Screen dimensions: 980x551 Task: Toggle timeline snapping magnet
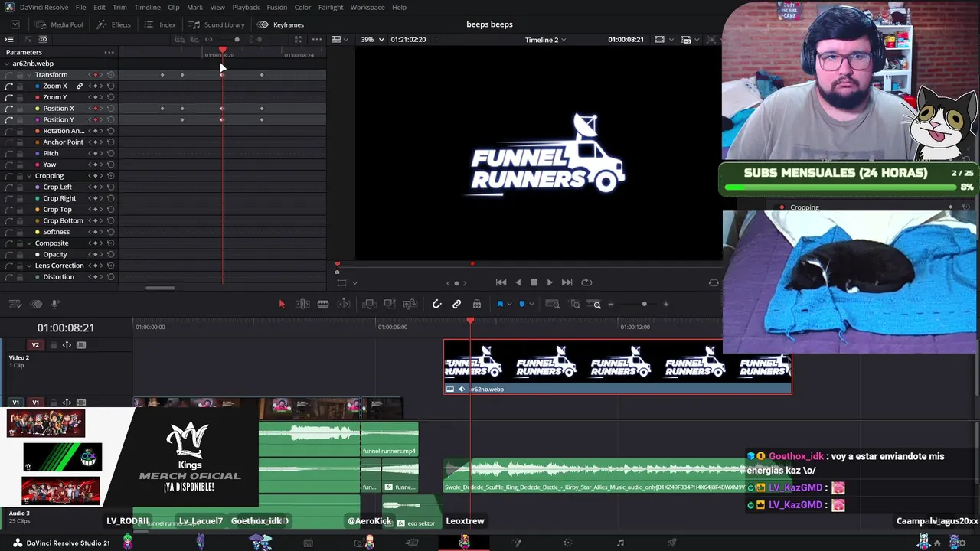(436, 305)
